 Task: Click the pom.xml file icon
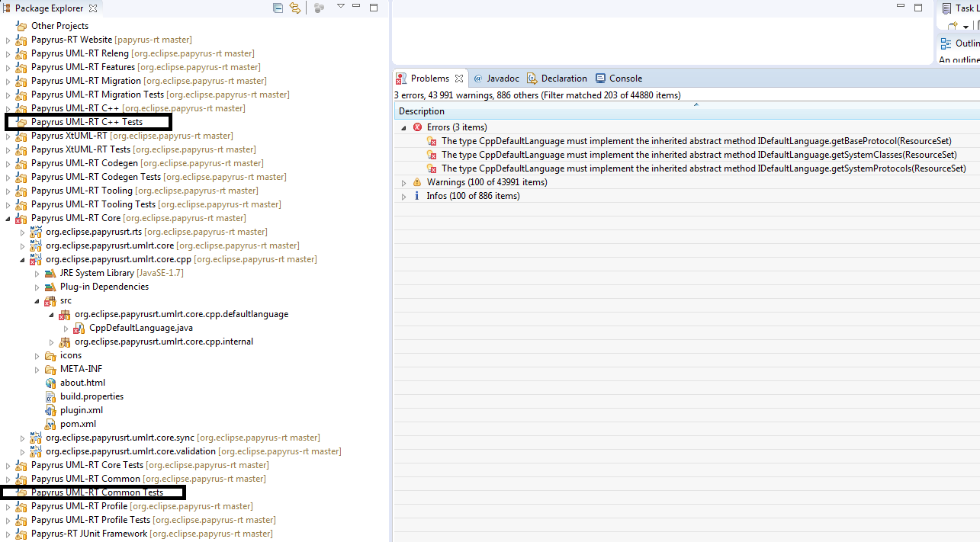(50, 424)
